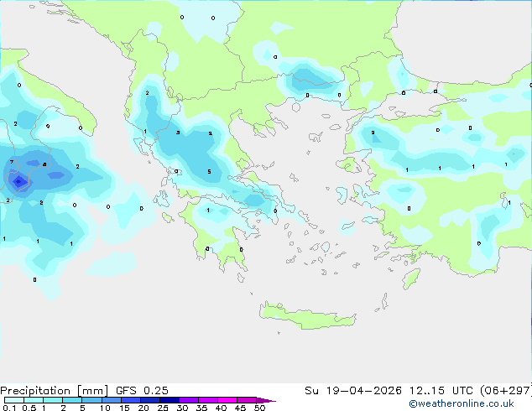Viewport: 532px width, 411px height.
Task: Click the "12..15 UTC" time label
Action: [x=441, y=391]
